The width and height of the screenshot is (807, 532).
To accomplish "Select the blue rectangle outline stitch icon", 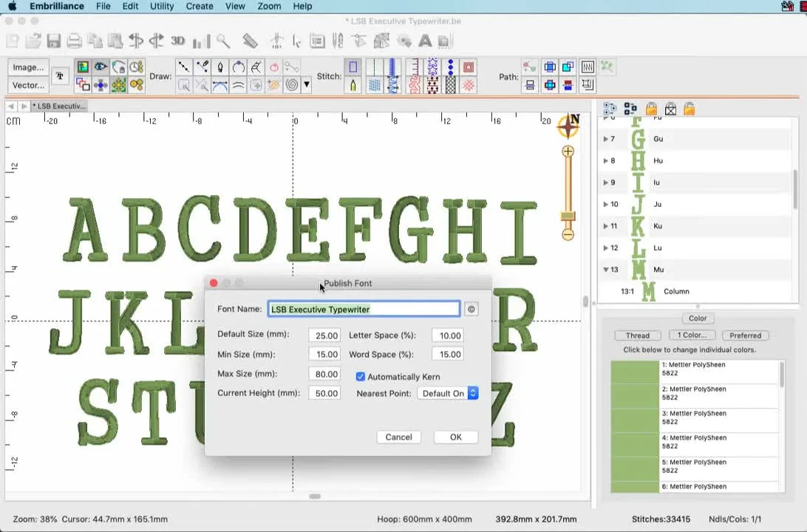I will [353, 67].
